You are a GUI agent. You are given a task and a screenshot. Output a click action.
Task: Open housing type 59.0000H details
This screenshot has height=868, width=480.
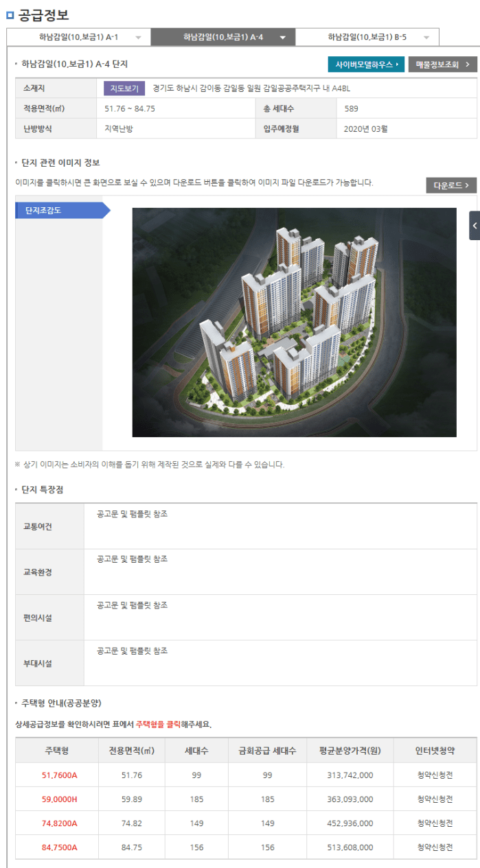coord(59,799)
